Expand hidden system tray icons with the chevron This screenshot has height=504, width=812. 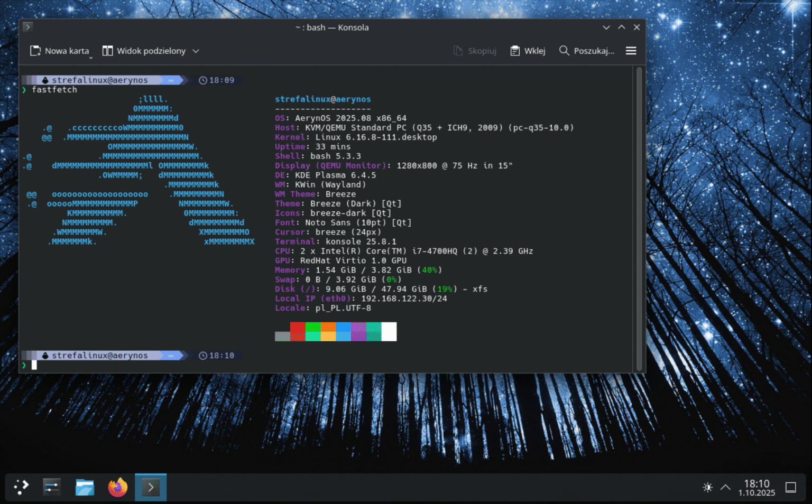[x=725, y=487]
